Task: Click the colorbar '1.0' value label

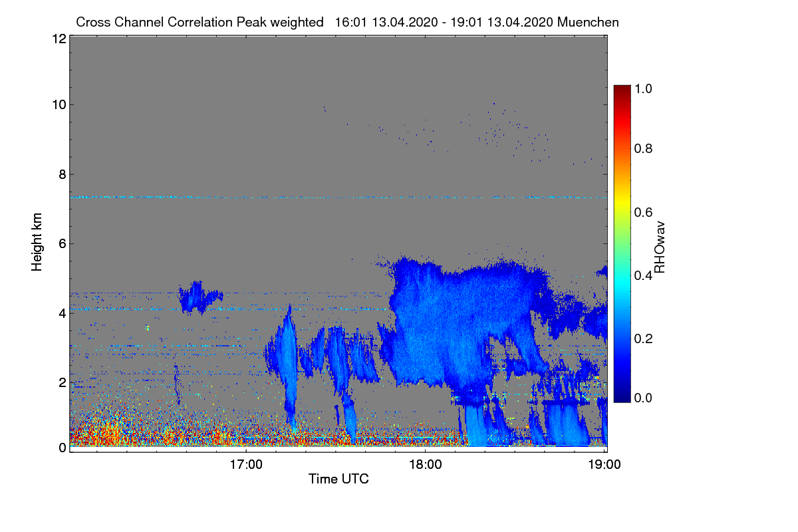Action: pyautogui.click(x=644, y=88)
